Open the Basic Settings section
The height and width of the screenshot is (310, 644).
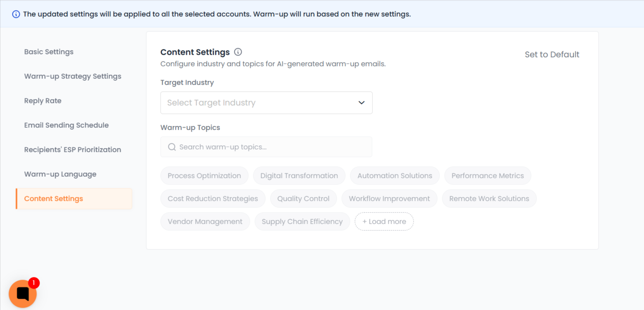pos(49,52)
